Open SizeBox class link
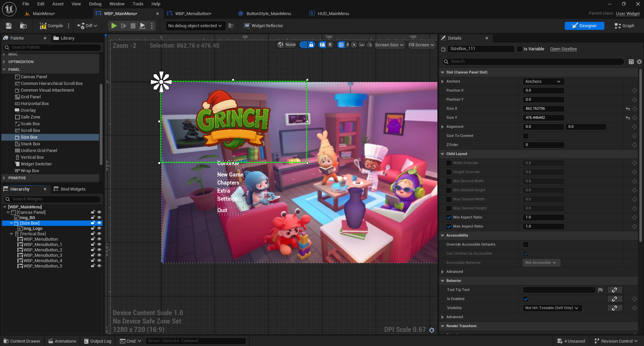Viewport: 644px width, 346px height. coord(563,49)
